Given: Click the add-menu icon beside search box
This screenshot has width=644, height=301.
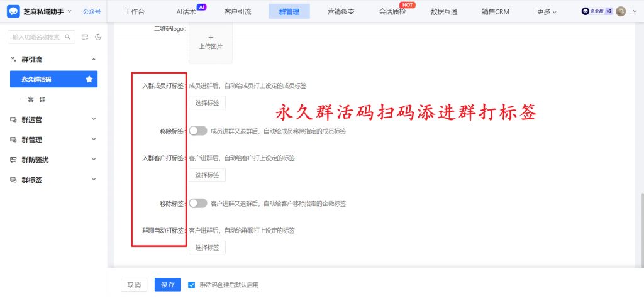Looking at the screenshot, I should [86, 37].
